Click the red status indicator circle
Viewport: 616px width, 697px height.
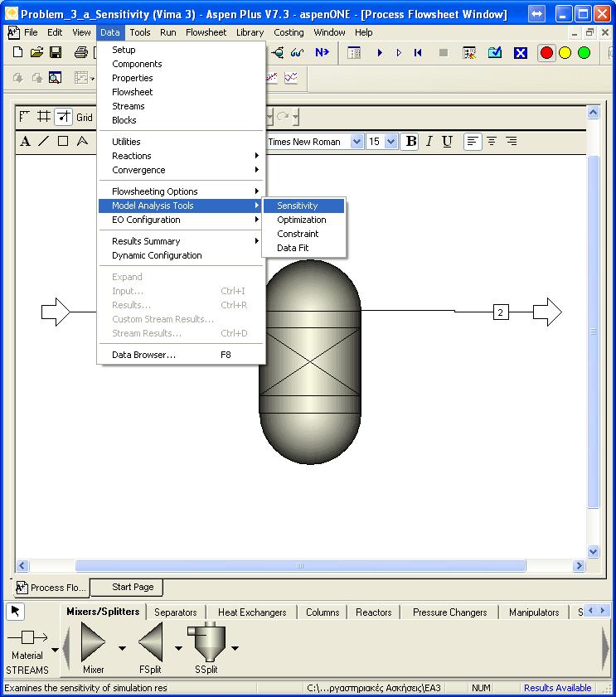click(x=546, y=53)
